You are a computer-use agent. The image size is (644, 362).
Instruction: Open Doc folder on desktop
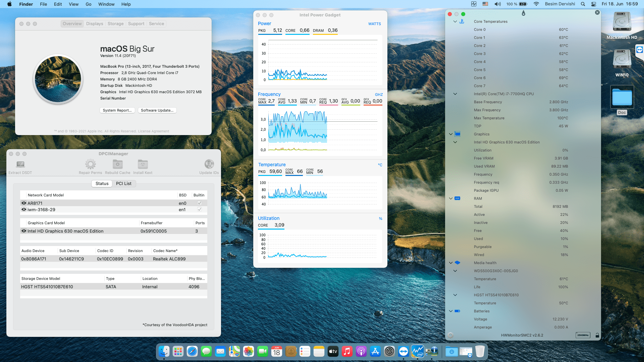pos(622,97)
